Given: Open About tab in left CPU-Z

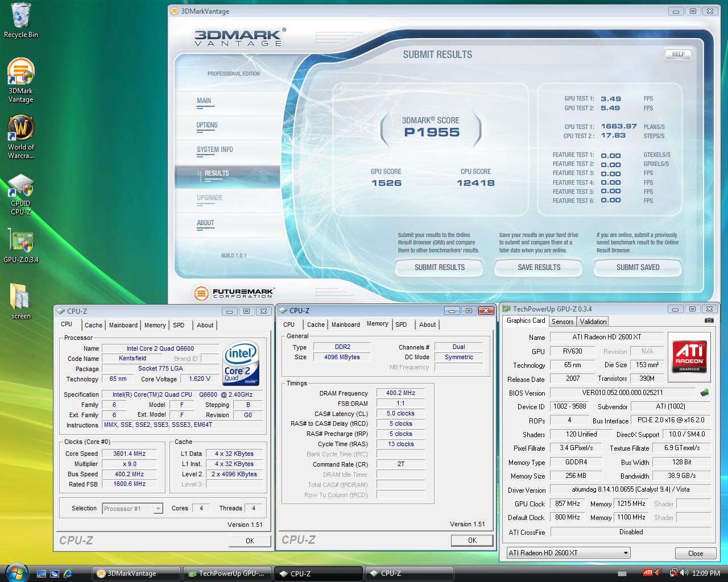Looking at the screenshot, I should [205, 325].
